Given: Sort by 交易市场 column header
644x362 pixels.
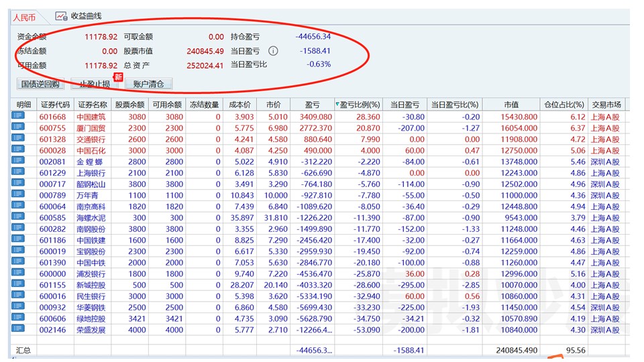Looking at the screenshot, I should (x=606, y=105).
